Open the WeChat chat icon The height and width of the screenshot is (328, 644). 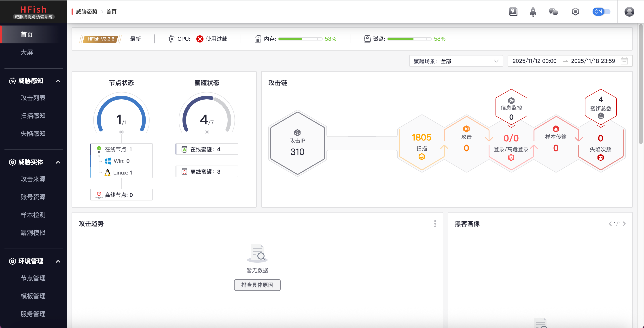(553, 12)
